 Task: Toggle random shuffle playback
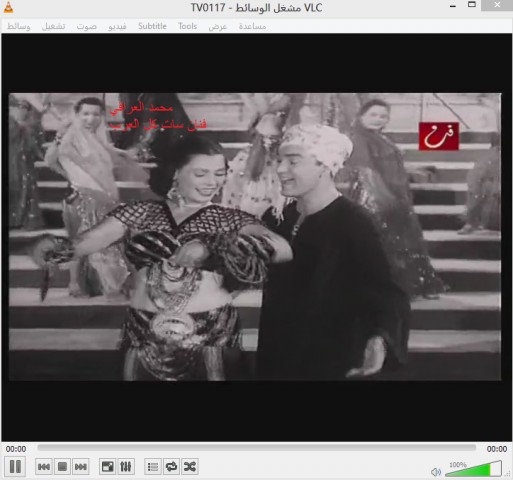tap(190, 466)
